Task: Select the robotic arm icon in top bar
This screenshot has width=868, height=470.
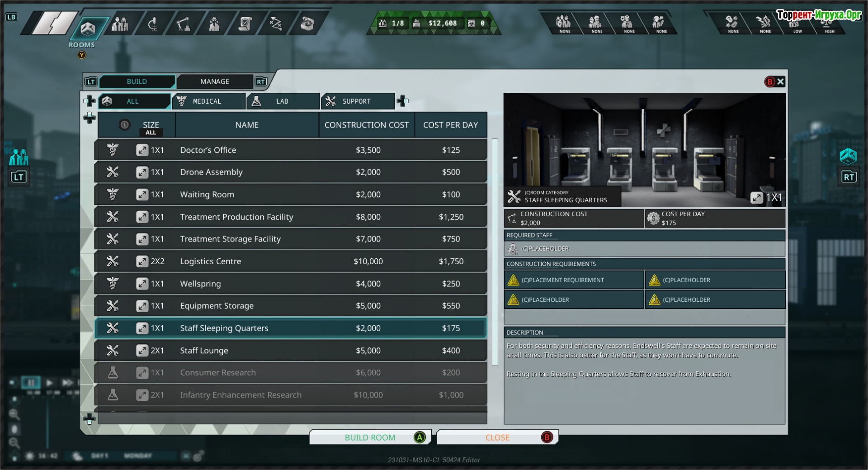Action: [x=184, y=24]
